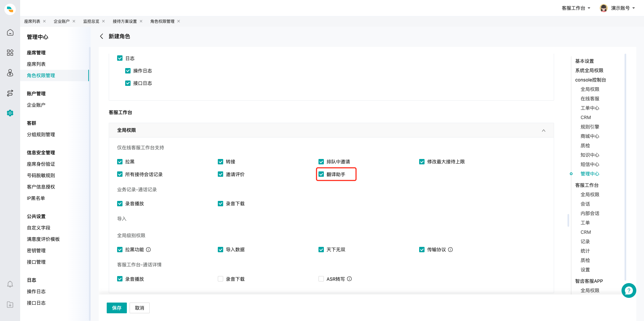Viewport: 644px width, 321px height.
Task: Open the download inbox icon in sidebar
Action: 10,304
